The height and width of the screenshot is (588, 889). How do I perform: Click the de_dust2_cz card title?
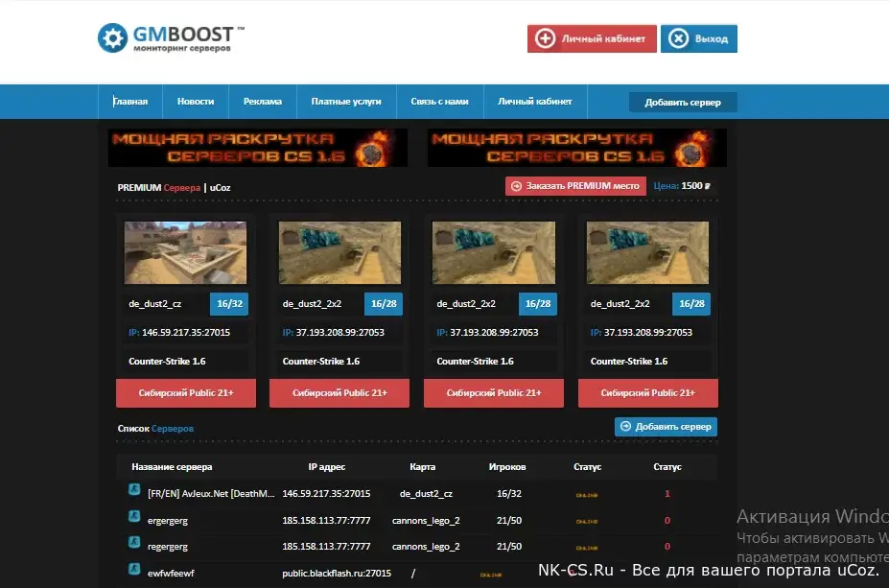(154, 304)
